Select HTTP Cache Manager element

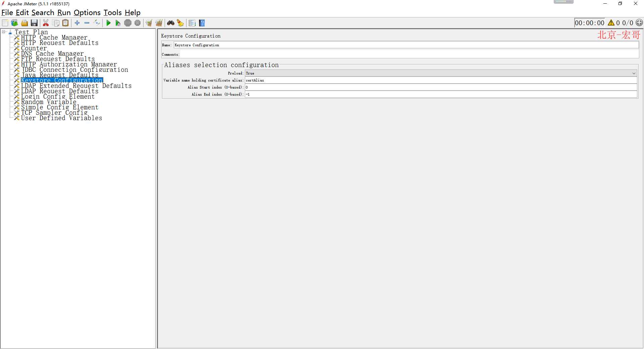(x=54, y=37)
